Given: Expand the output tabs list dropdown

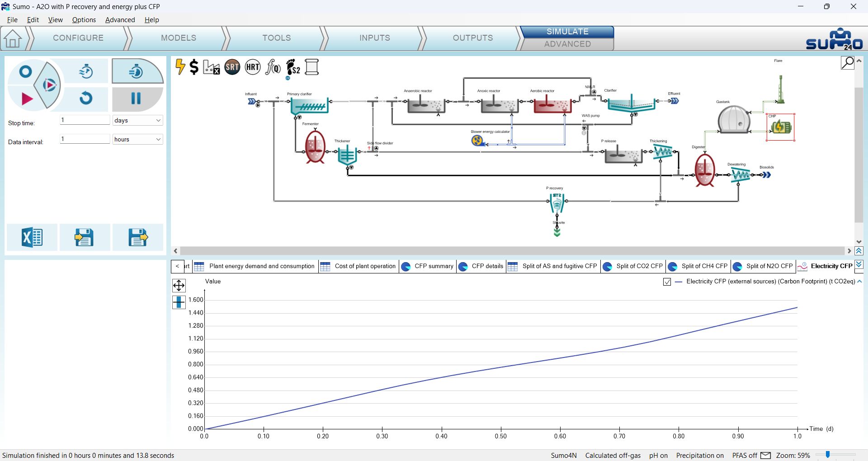Looking at the screenshot, I should coord(859,265).
